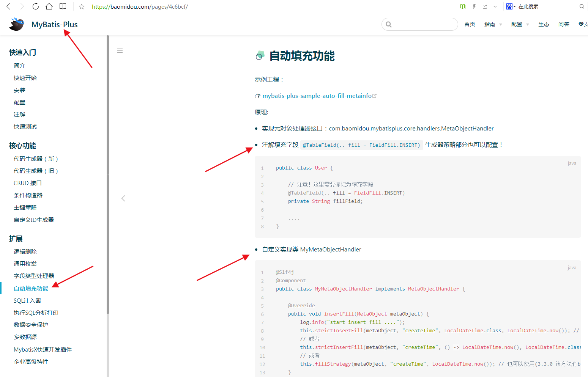Viewport: 588px width, 377px height.
Task: Go forward with the browser forward arrow
Action: [x=22, y=6]
